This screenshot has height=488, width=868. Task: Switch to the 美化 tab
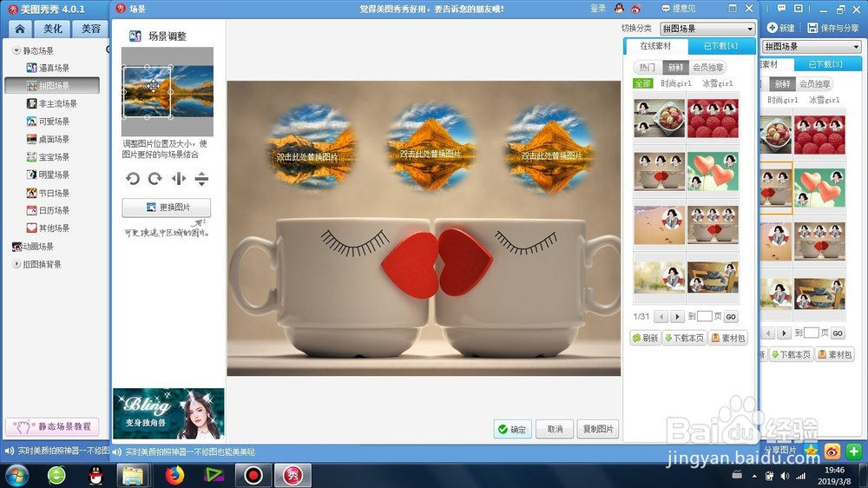click(x=53, y=29)
